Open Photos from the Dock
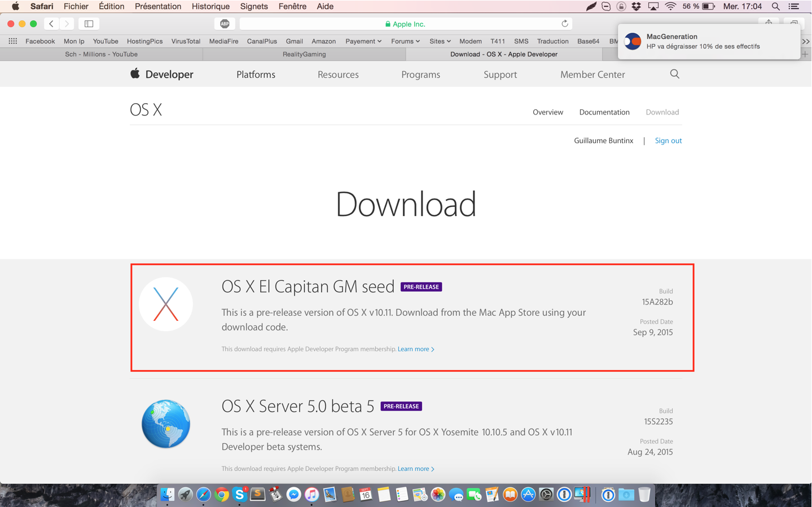This screenshot has height=507, width=812. click(x=438, y=495)
